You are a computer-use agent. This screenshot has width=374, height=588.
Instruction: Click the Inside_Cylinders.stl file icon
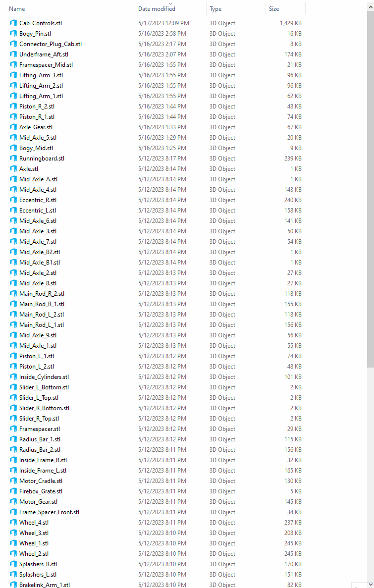click(x=13, y=377)
